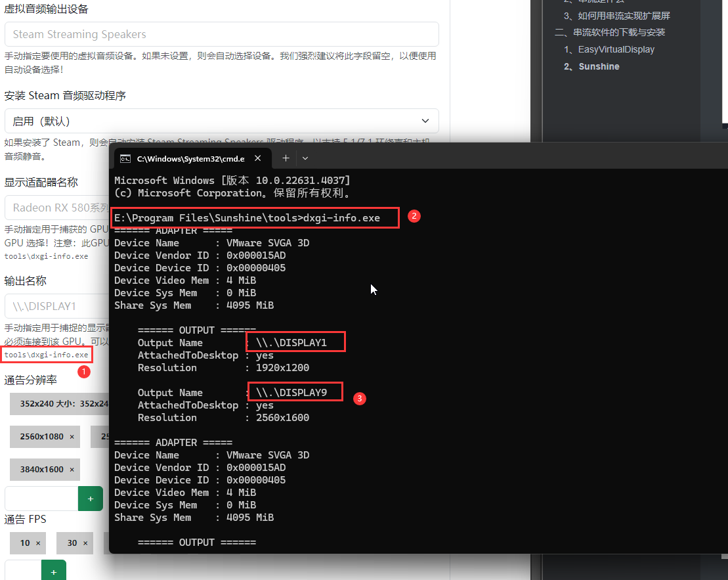Select the 352x240 resolution tag
Image resolution: width=728 pixels, height=580 pixels.
click(x=60, y=404)
